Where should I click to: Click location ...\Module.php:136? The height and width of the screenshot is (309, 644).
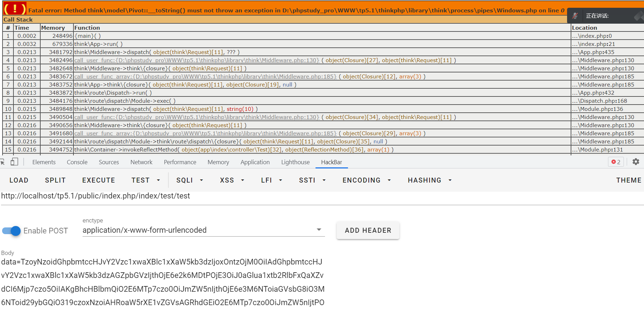(597, 109)
